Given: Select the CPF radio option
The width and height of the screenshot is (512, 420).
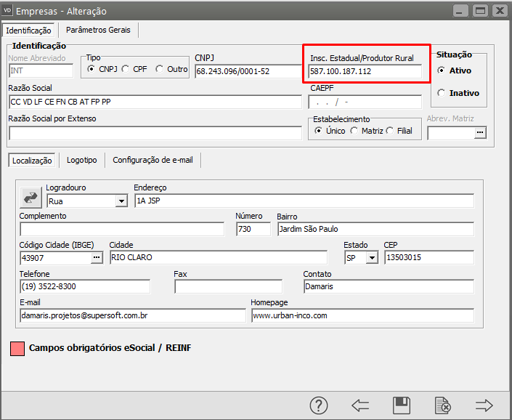Looking at the screenshot, I should (x=125, y=69).
